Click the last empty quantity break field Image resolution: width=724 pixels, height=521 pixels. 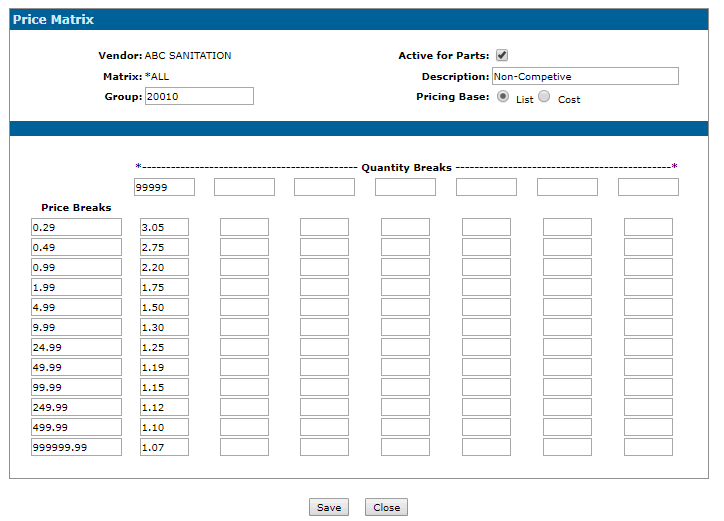coord(648,187)
